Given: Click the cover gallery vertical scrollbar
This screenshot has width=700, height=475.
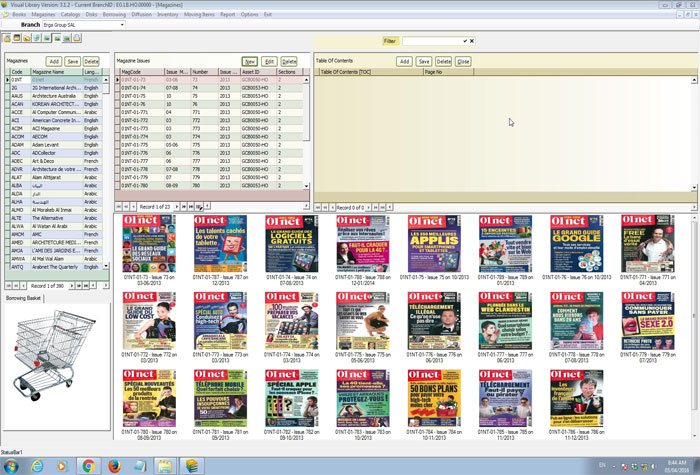Looking at the screenshot, I should 694,327.
